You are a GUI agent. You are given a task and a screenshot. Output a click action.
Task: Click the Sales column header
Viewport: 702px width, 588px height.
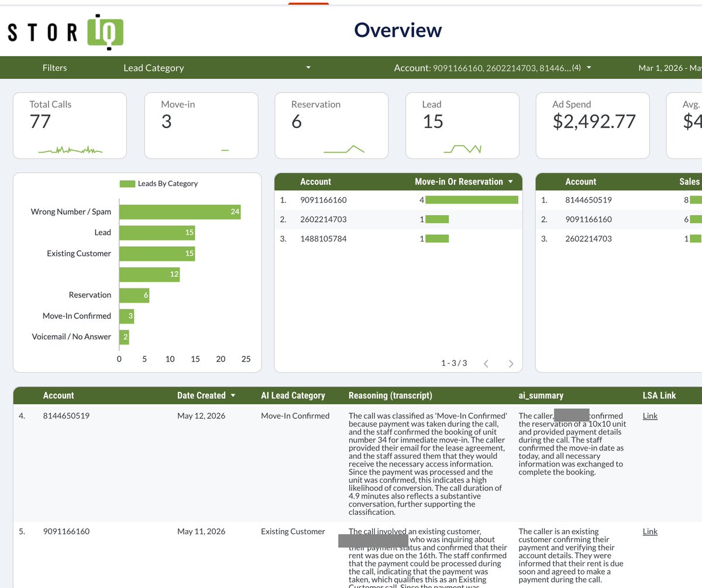(x=690, y=182)
